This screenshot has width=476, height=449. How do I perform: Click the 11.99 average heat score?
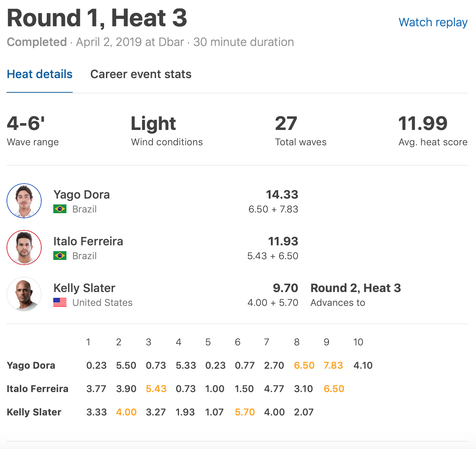(x=423, y=123)
